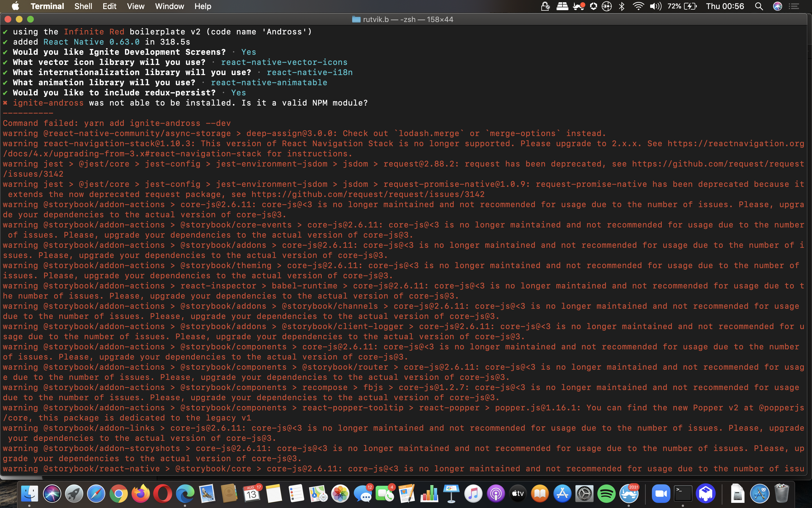
Task: Click 'react-native-i18n' answer
Action: tap(310, 72)
